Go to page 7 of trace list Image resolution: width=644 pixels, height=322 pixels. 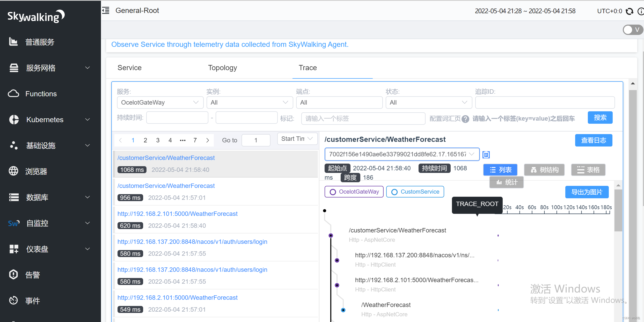tap(195, 140)
